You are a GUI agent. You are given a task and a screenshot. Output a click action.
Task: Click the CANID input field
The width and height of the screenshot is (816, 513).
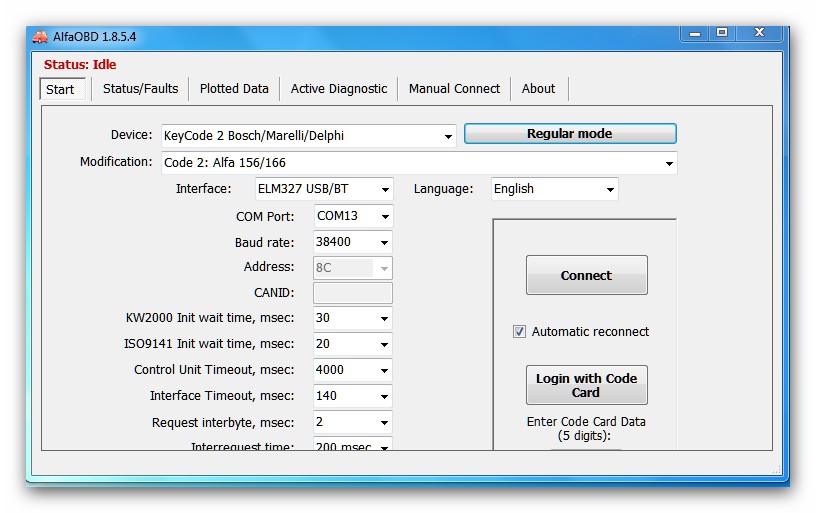352,293
